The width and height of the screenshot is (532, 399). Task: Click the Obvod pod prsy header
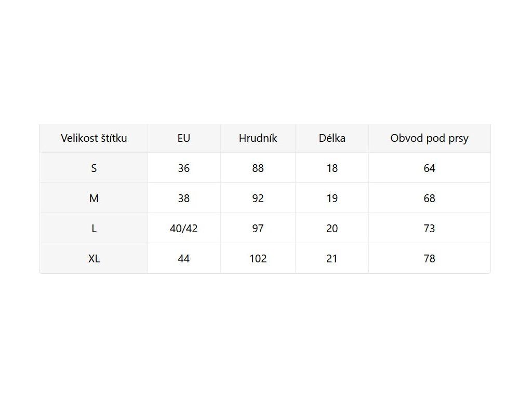(x=429, y=138)
